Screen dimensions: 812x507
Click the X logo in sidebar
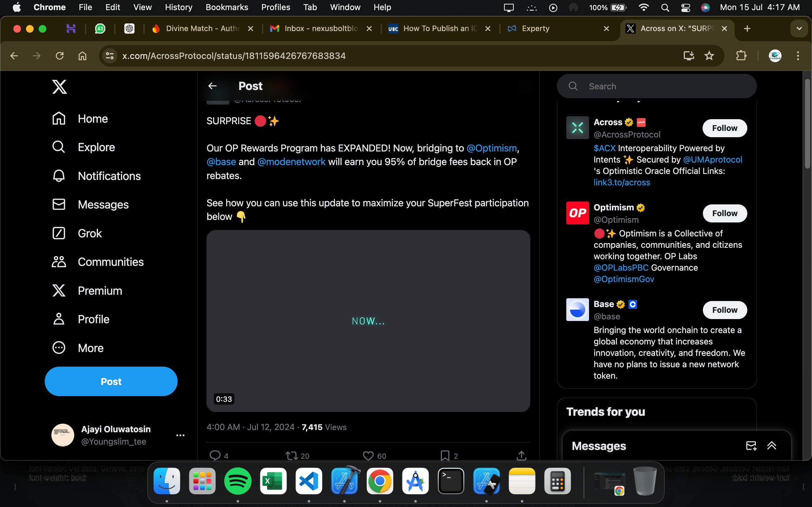pos(59,87)
